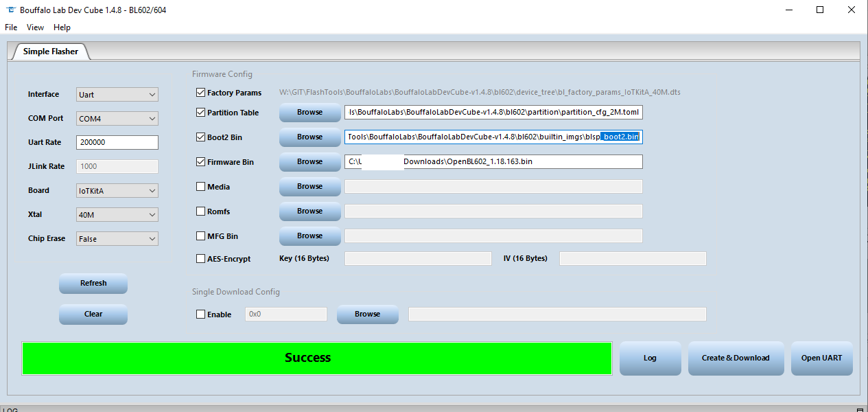Open the Board dropdown showing IoTKitA
The width and height of the screenshot is (868, 412).
pos(117,191)
